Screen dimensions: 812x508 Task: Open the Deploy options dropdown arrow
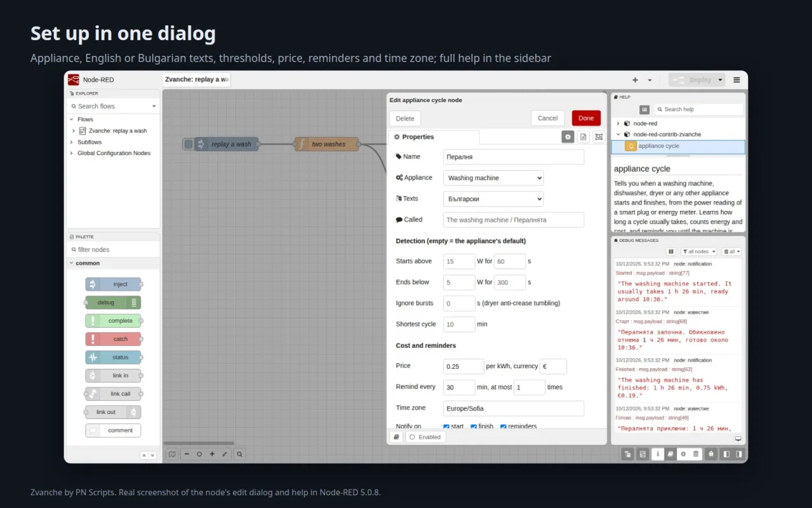tap(720, 80)
